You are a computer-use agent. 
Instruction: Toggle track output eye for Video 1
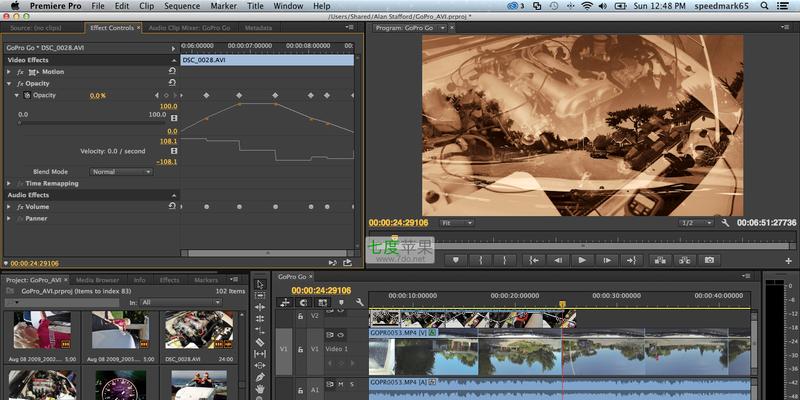click(x=340, y=335)
